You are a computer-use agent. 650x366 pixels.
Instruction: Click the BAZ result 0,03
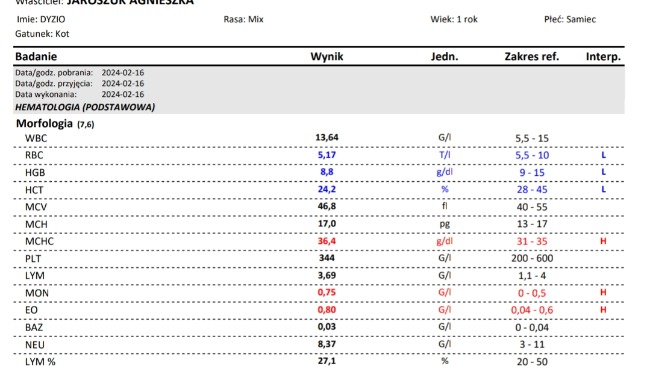coord(327,327)
